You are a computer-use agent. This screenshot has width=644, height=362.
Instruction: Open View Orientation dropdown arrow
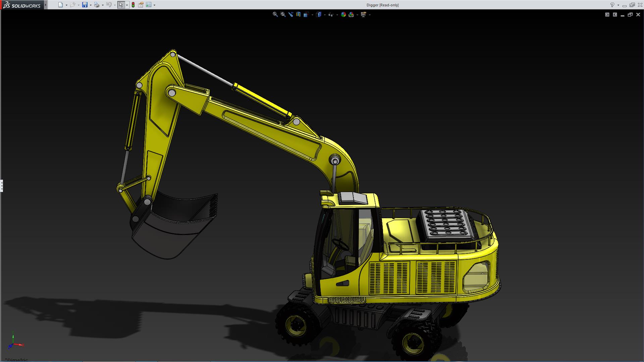[312, 15]
